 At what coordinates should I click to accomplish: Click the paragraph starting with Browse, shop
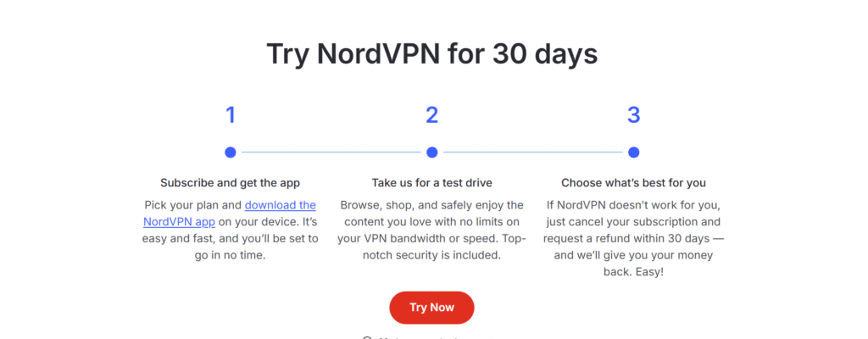[x=432, y=230]
